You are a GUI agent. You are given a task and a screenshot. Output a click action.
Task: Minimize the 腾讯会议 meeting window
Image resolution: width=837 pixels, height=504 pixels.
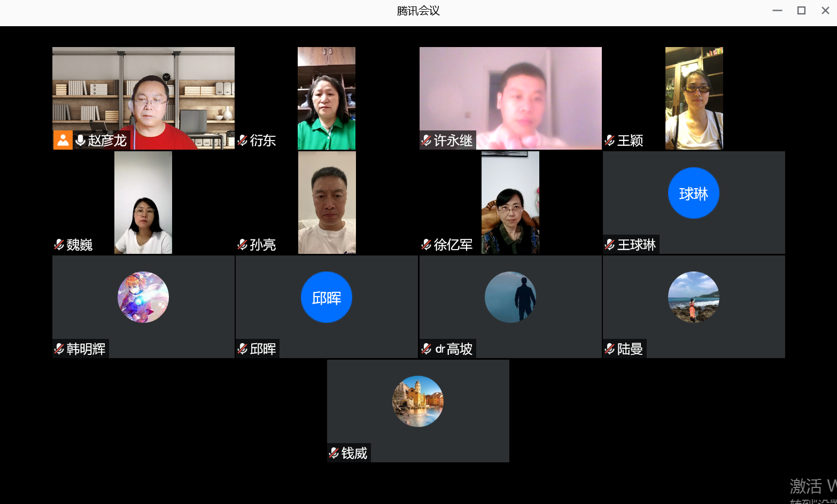(777, 11)
